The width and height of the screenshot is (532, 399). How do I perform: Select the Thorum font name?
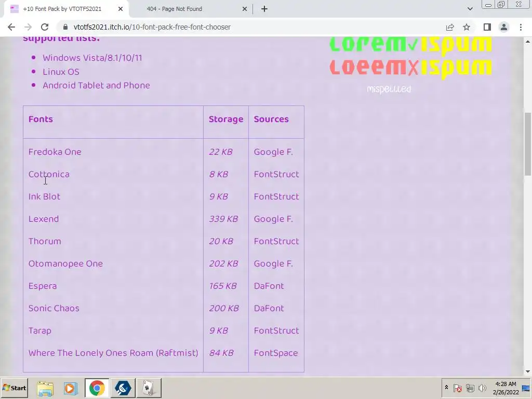point(45,241)
